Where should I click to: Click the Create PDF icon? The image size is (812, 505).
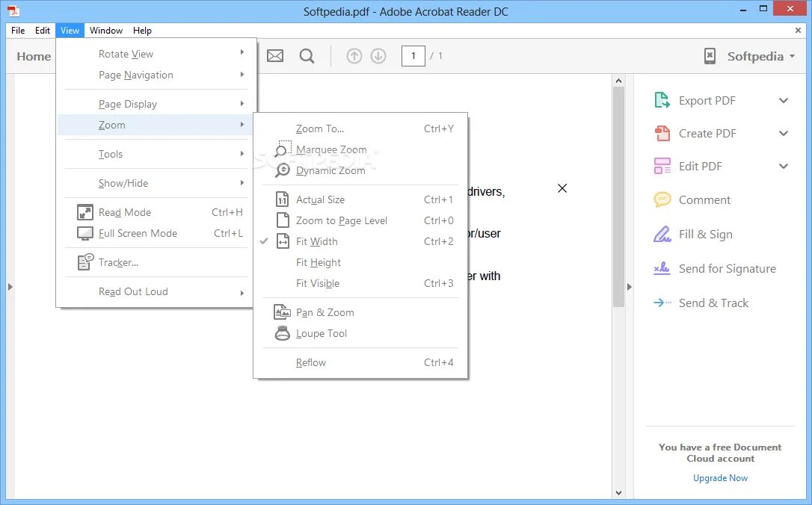(662, 133)
